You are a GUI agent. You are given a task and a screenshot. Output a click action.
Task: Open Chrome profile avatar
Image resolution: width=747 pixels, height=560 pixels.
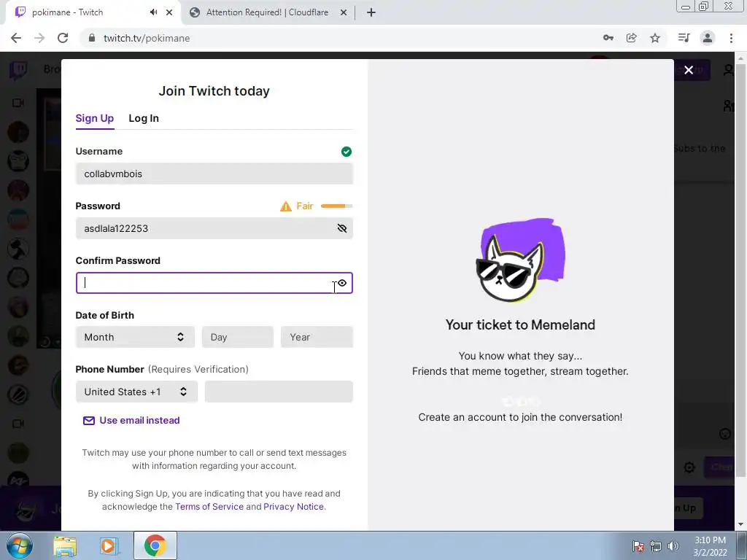click(708, 38)
